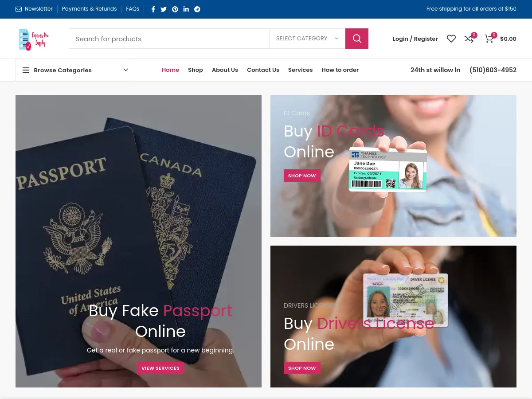Click the pink search magnifier button

[x=357, y=39]
